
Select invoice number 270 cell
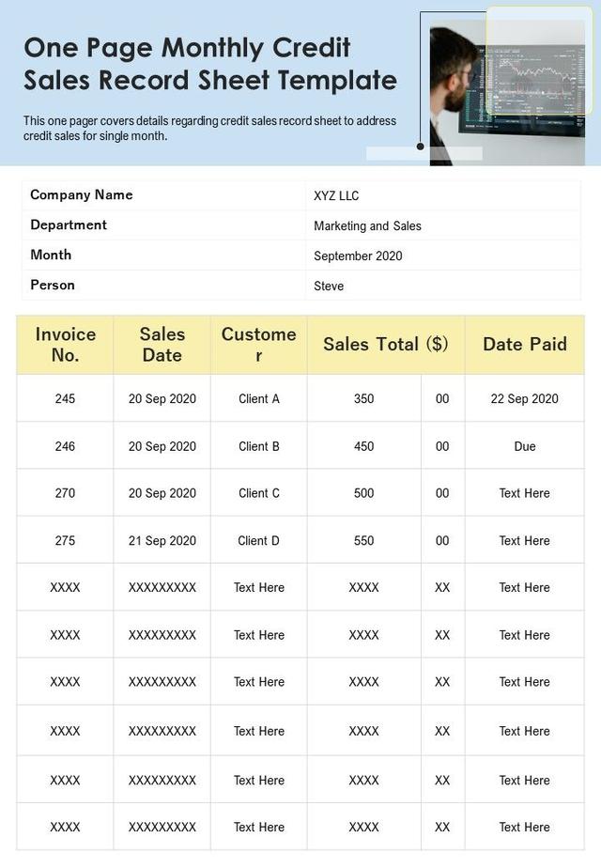pos(65,493)
